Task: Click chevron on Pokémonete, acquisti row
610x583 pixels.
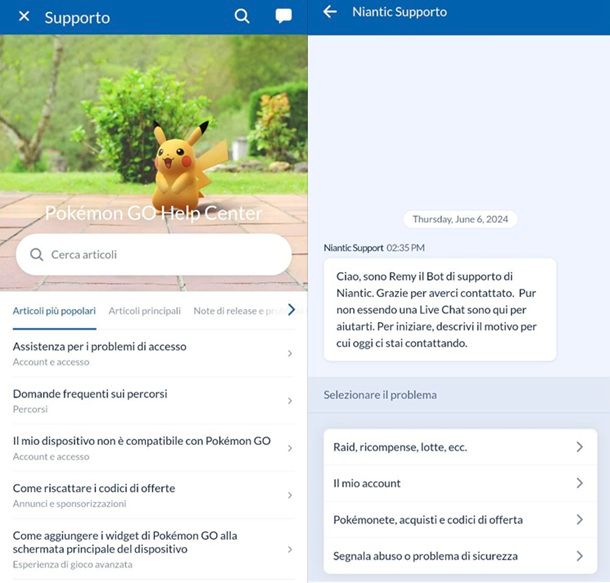Action: (580, 520)
